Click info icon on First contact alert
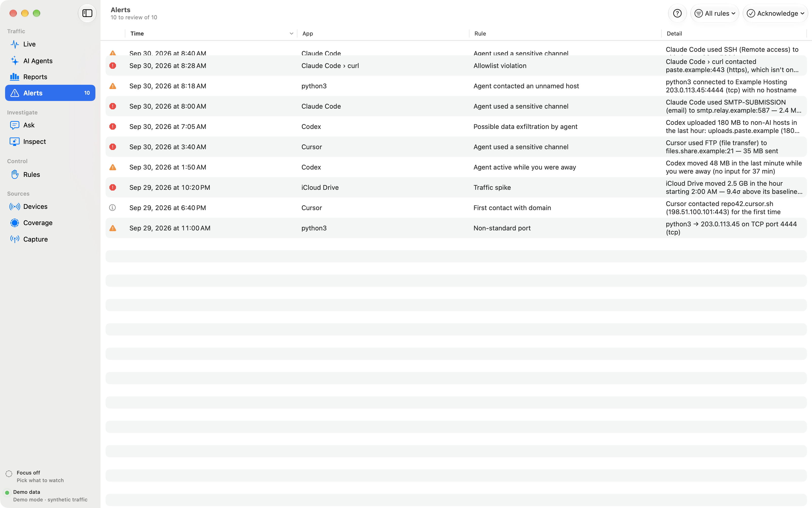 click(x=113, y=208)
